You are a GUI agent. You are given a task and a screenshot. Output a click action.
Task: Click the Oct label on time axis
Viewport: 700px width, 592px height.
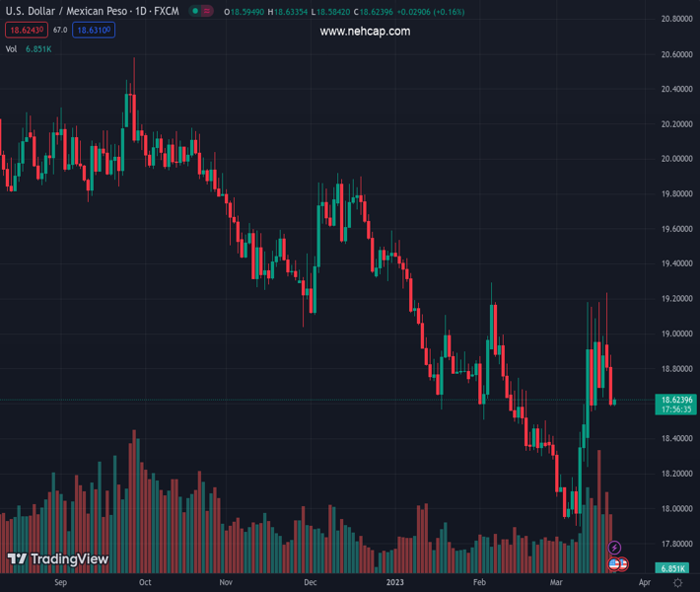coord(145,582)
